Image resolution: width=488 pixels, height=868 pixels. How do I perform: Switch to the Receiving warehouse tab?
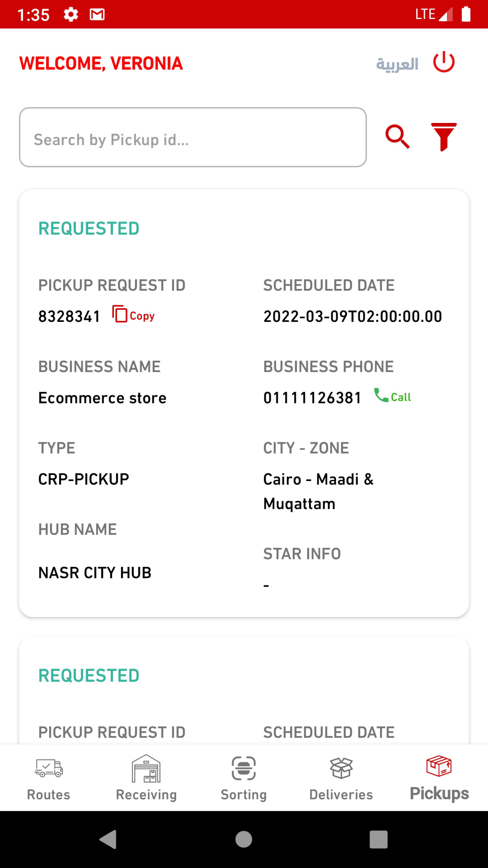[x=146, y=778]
